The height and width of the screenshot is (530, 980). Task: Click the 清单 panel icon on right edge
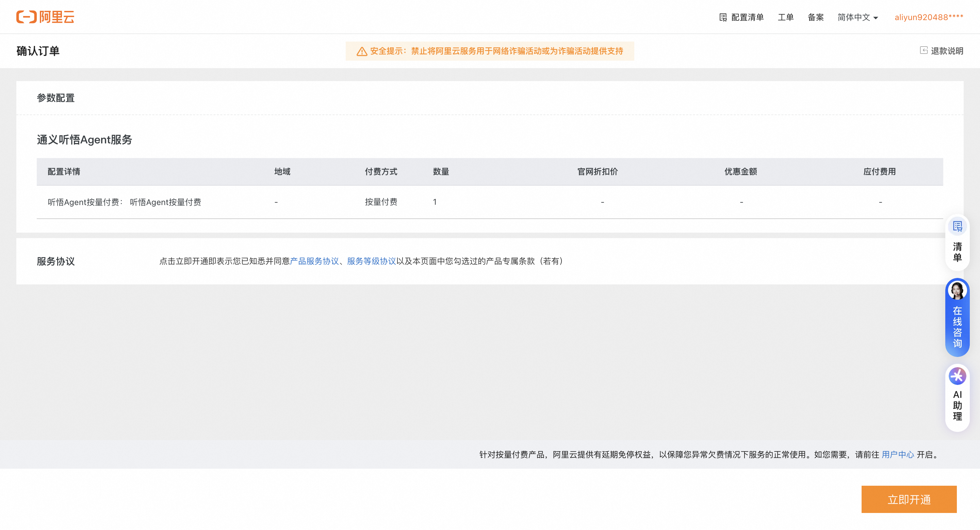957,226
